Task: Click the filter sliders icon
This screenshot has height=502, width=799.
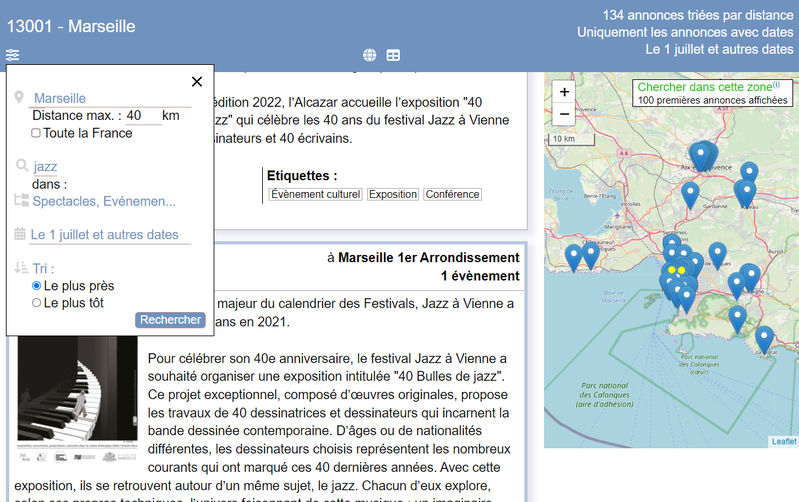Action: point(12,55)
